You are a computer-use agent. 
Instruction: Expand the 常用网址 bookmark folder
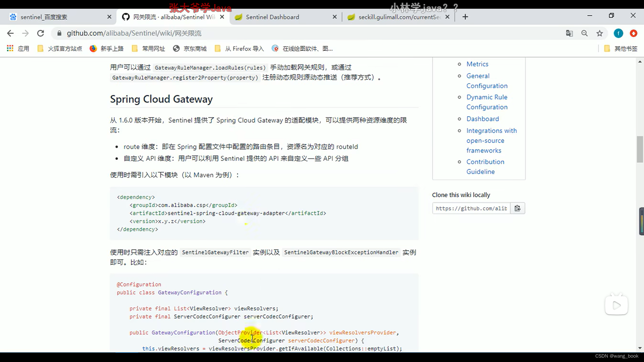149,49
